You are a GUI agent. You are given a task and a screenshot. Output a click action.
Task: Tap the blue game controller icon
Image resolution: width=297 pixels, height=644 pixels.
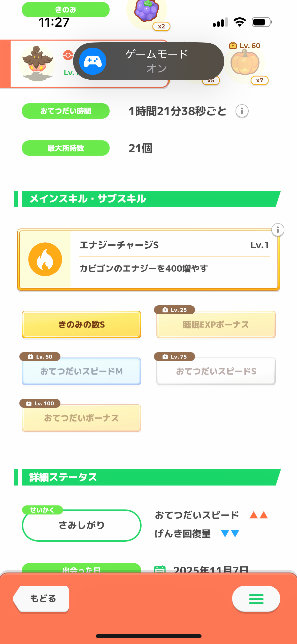(x=93, y=61)
